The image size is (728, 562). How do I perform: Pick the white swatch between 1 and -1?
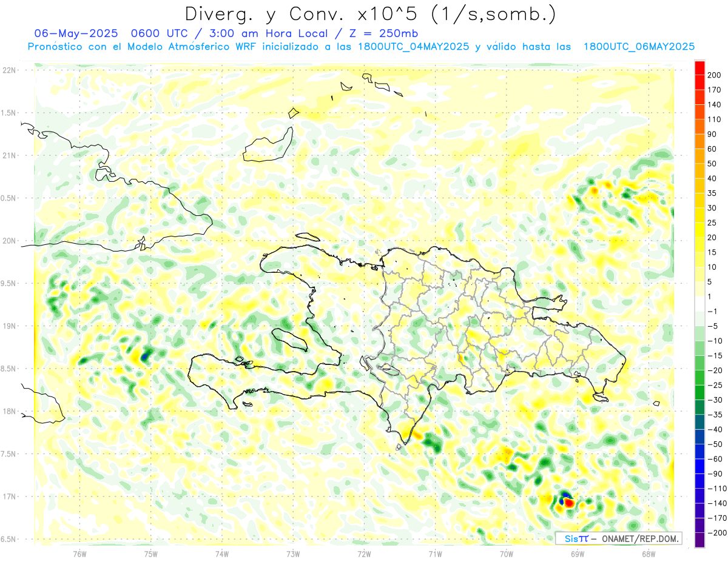[699, 304]
